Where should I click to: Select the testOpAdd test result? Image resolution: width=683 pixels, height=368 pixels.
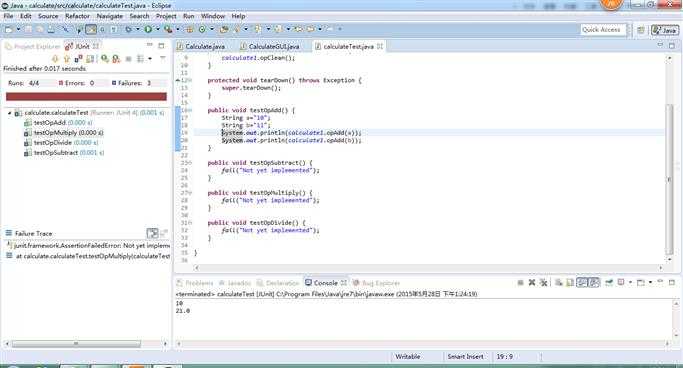[58, 123]
